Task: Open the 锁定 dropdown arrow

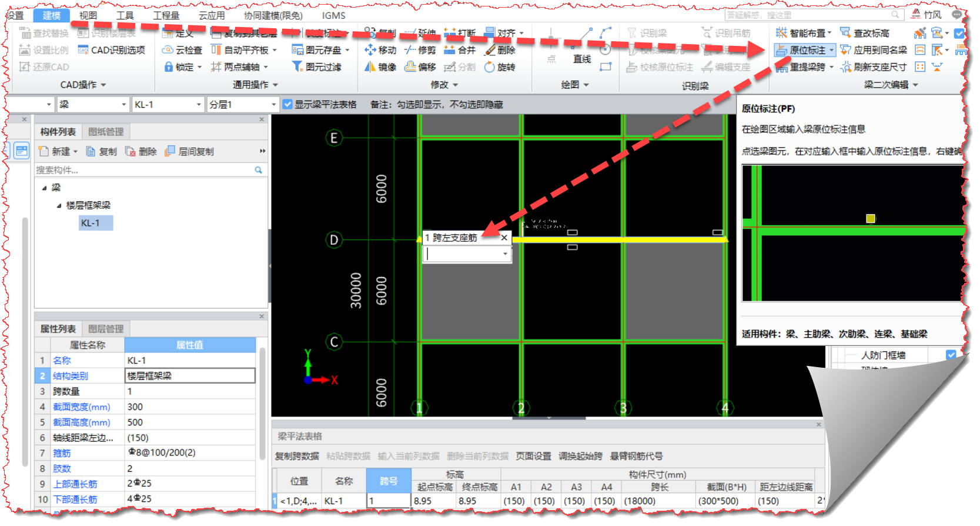Action: tap(199, 67)
